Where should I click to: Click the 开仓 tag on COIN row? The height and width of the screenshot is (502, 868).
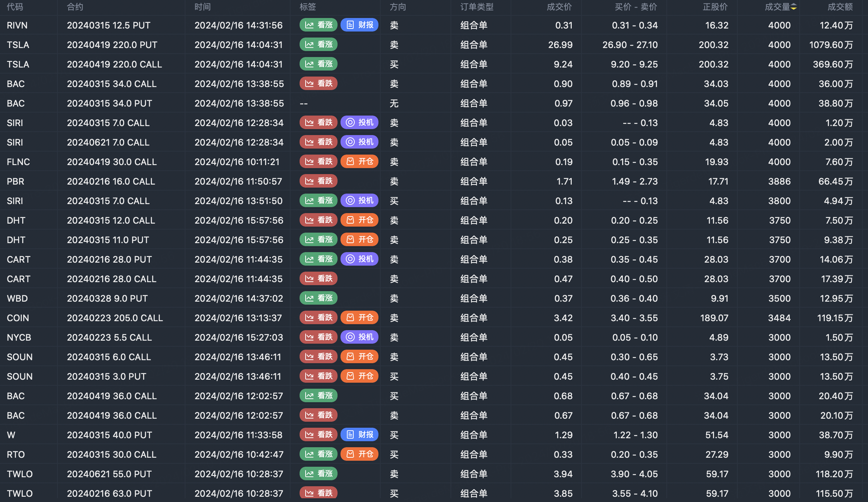coord(359,318)
